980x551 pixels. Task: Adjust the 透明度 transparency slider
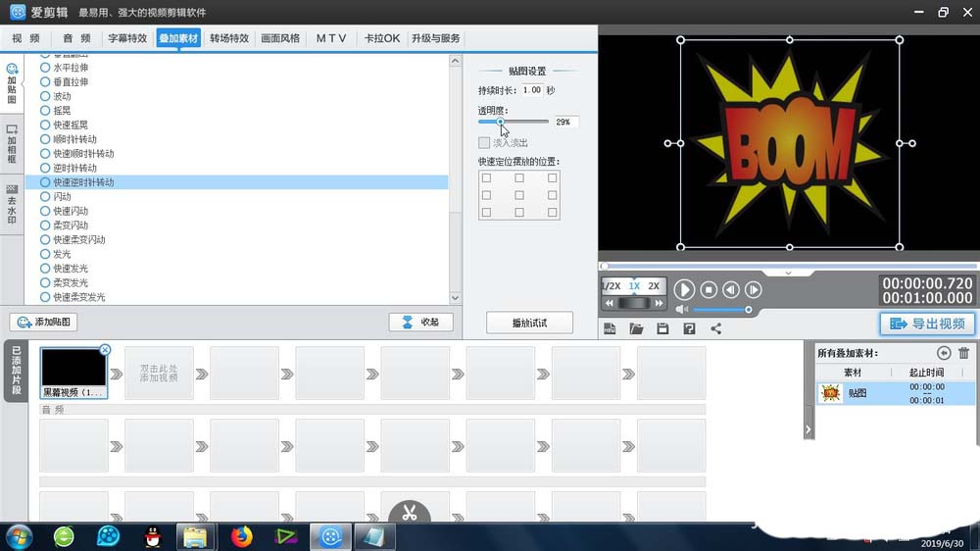click(x=514, y=122)
